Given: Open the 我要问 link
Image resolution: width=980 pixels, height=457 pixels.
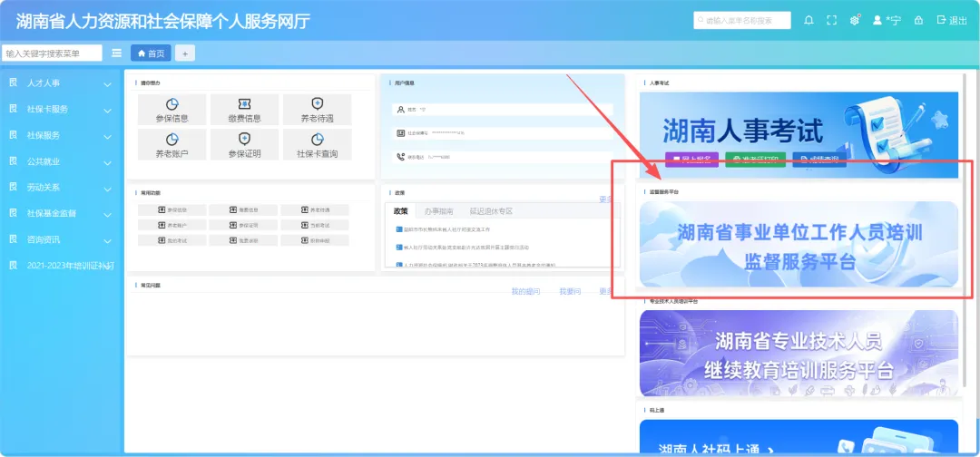Looking at the screenshot, I should point(570,292).
